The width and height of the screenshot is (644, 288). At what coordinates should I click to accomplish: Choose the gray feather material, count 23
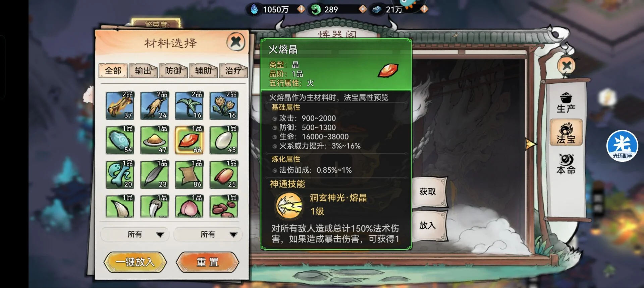coord(154,174)
